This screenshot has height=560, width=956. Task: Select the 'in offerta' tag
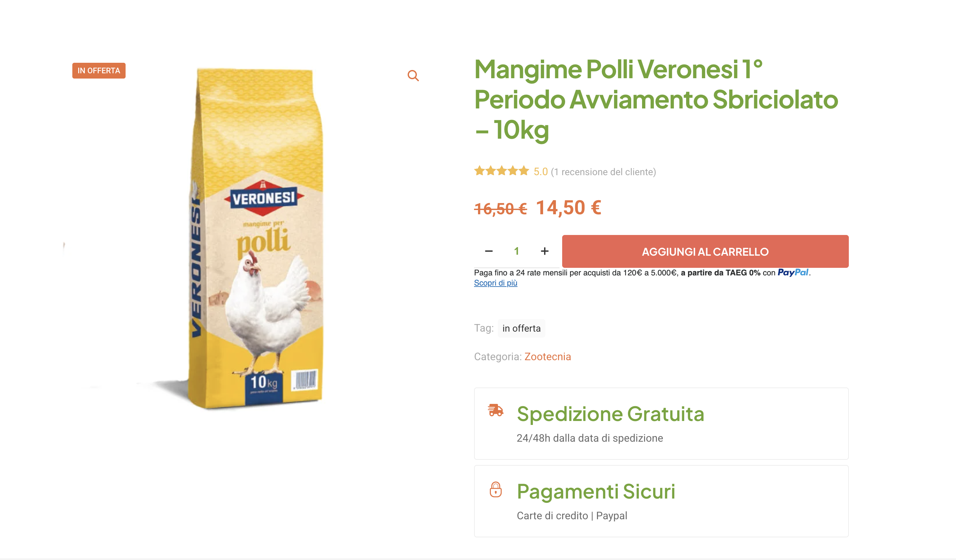[x=521, y=328]
